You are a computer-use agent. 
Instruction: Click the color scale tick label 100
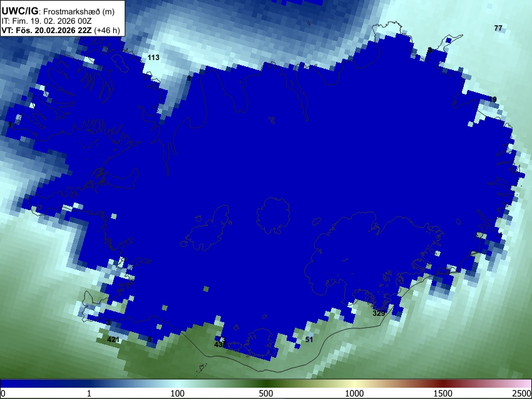[x=178, y=393]
